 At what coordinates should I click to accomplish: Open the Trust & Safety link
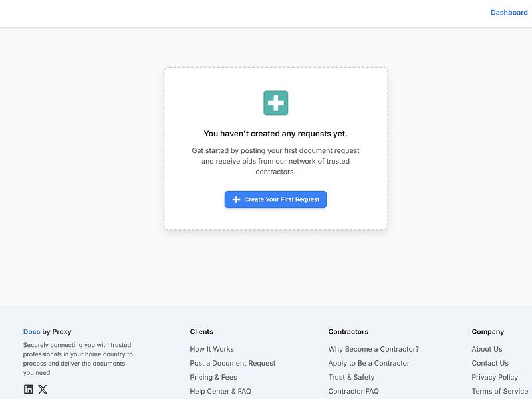(351, 377)
